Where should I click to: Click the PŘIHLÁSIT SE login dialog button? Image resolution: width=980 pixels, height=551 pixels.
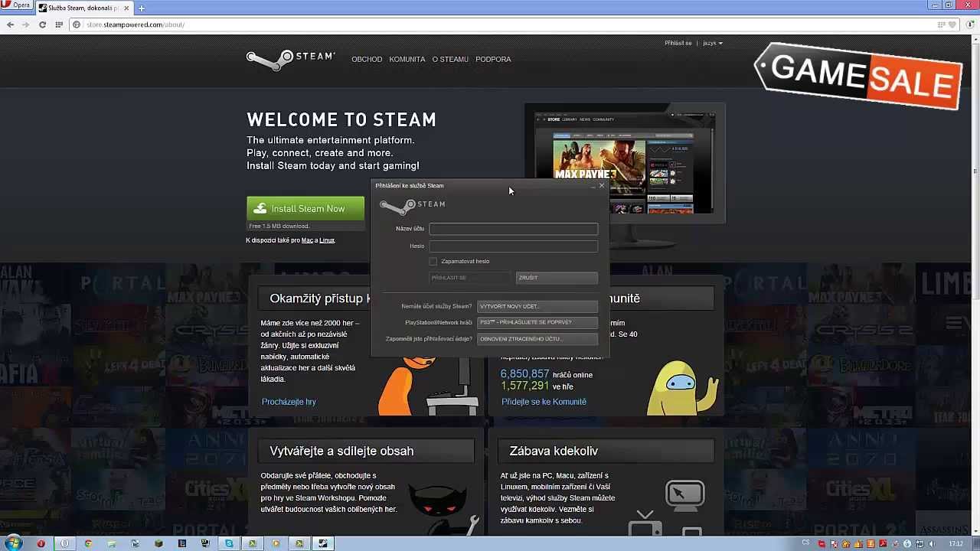click(x=470, y=278)
